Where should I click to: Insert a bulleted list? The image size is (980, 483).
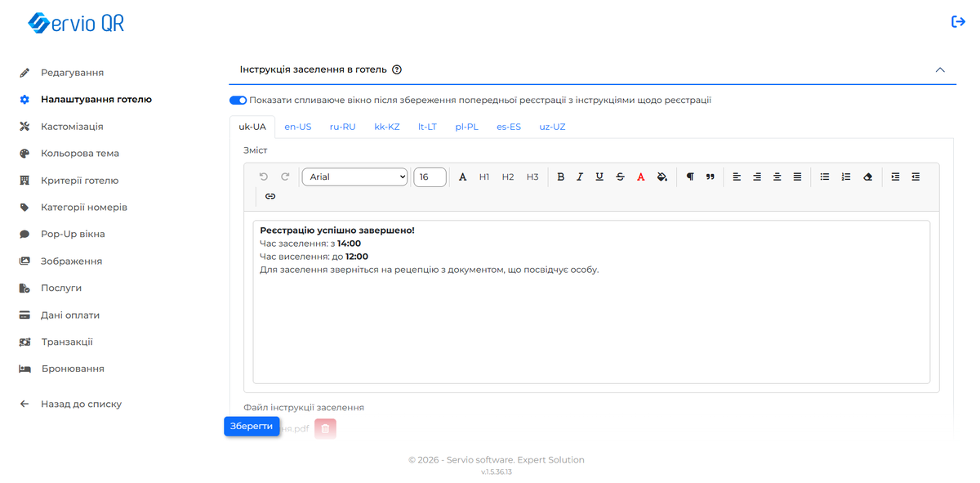coord(825,177)
